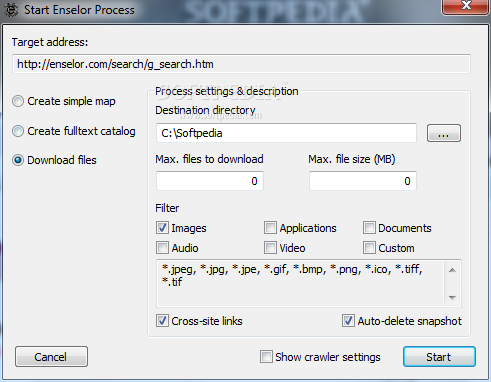This screenshot has height=382, width=491.
Task: Click the file extensions list scroll down arrow
Action: 452,297
